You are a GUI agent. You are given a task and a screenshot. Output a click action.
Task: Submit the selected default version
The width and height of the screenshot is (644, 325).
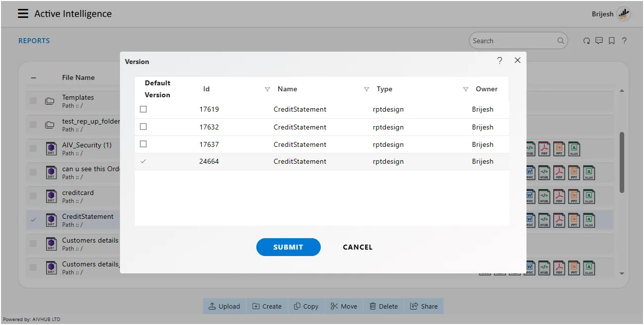(289, 247)
